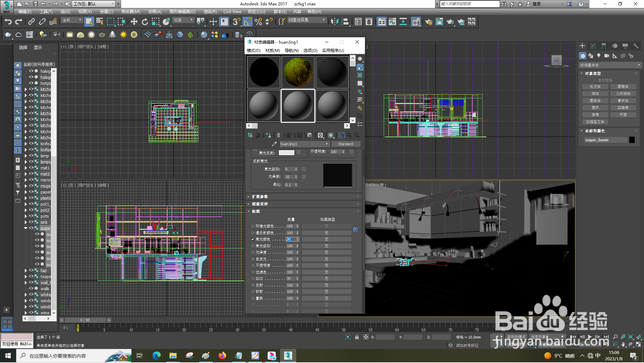Open the 导航(N) menu in material editor

(x=291, y=51)
